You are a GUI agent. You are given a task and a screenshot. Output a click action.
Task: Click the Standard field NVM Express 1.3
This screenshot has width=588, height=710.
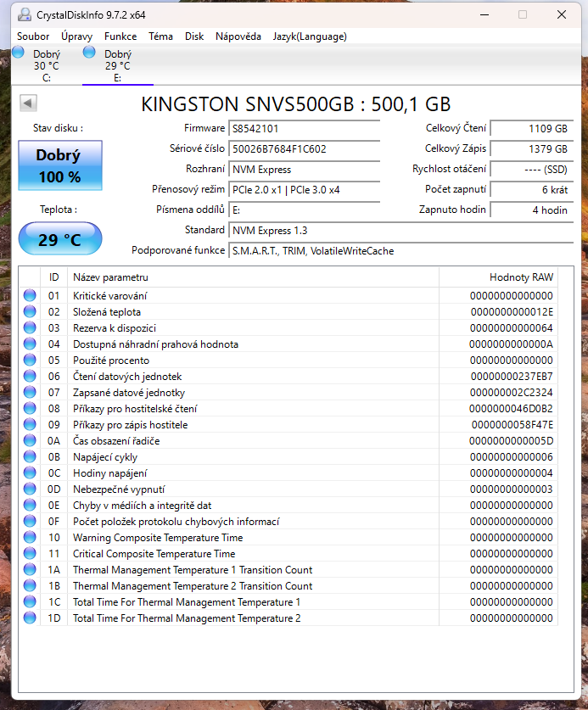[x=400, y=231]
